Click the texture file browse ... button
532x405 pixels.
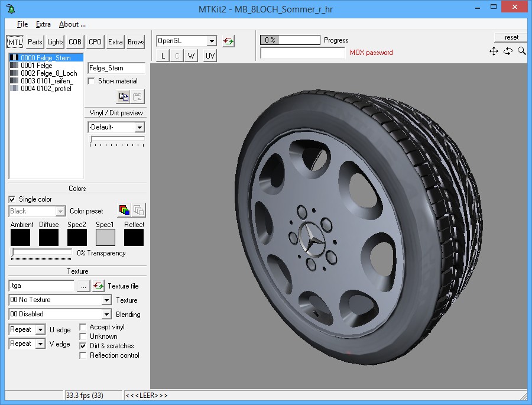[83, 286]
